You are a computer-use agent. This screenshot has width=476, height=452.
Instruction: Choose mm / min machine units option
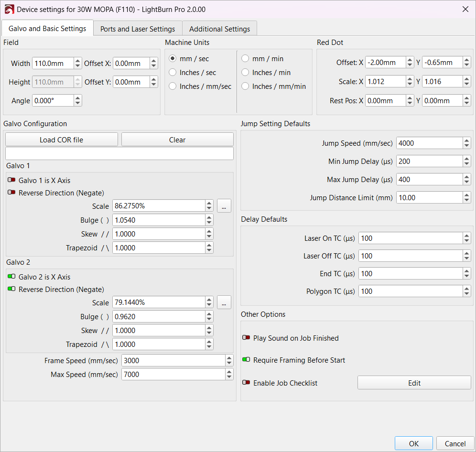pyautogui.click(x=245, y=59)
